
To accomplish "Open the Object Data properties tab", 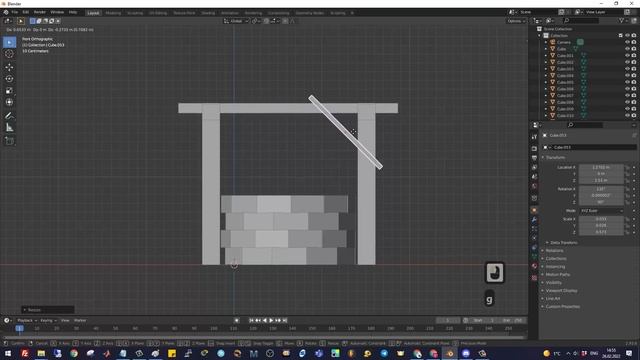I will 534,257.
